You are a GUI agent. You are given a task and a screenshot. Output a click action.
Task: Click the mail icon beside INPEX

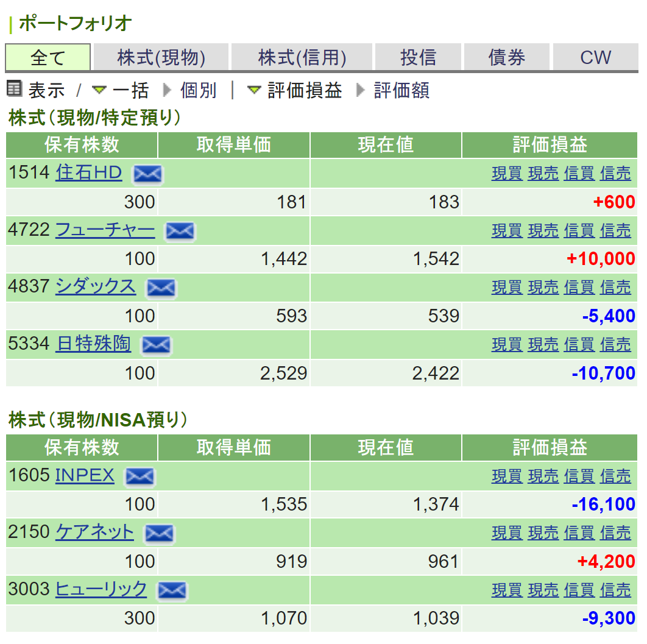click(x=140, y=476)
